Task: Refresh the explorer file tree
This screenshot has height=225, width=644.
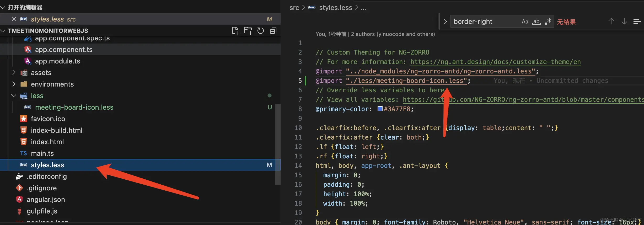Action: [x=260, y=31]
